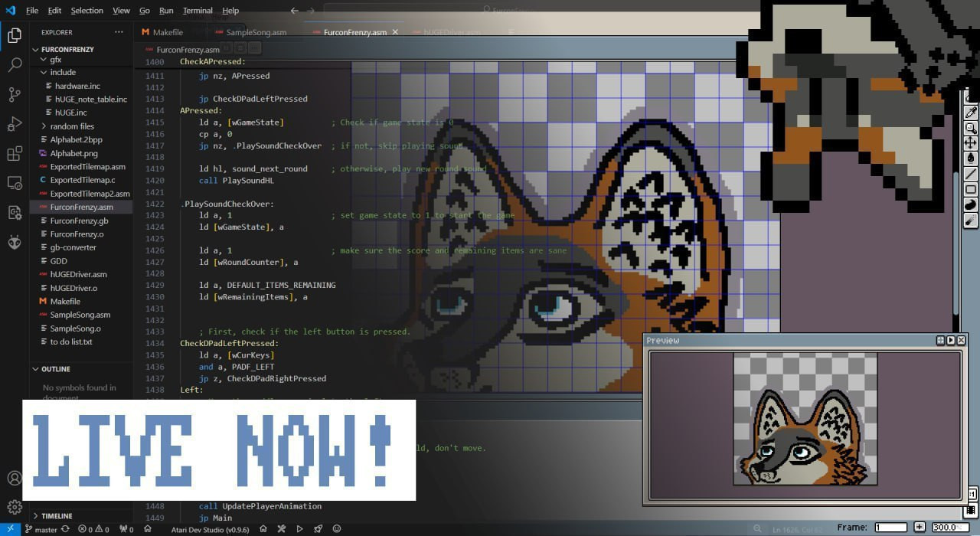Open the Search view in the activity bar
Image resolution: width=980 pixels, height=536 pixels.
click(15, 65)
